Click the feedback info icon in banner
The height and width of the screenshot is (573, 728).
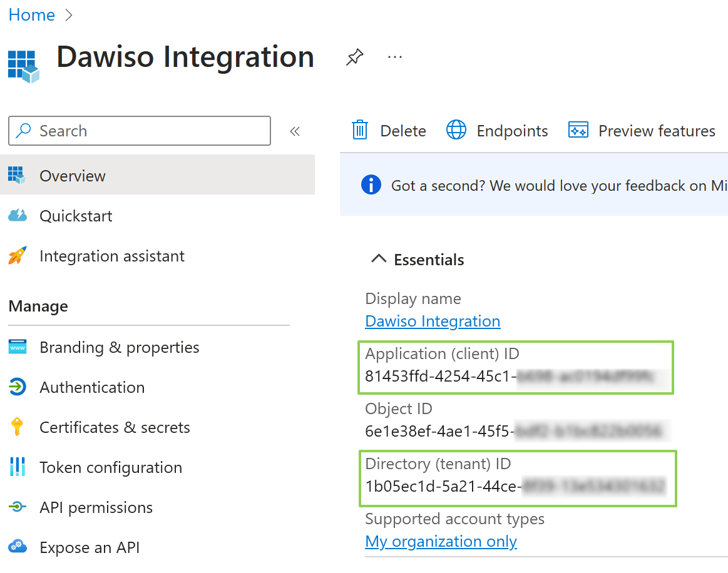[371, 185]
